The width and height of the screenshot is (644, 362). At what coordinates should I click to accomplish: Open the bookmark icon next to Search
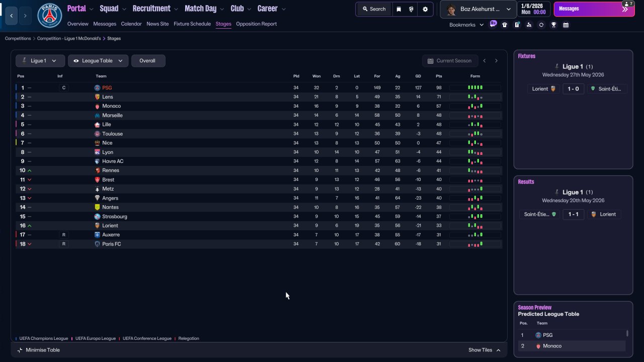tap(399, 9)
